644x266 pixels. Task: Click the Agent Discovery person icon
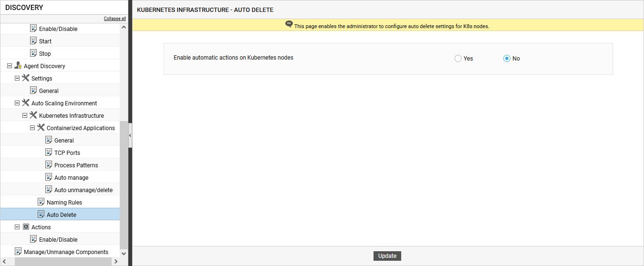pyautogui.click(x=18, y=66)
